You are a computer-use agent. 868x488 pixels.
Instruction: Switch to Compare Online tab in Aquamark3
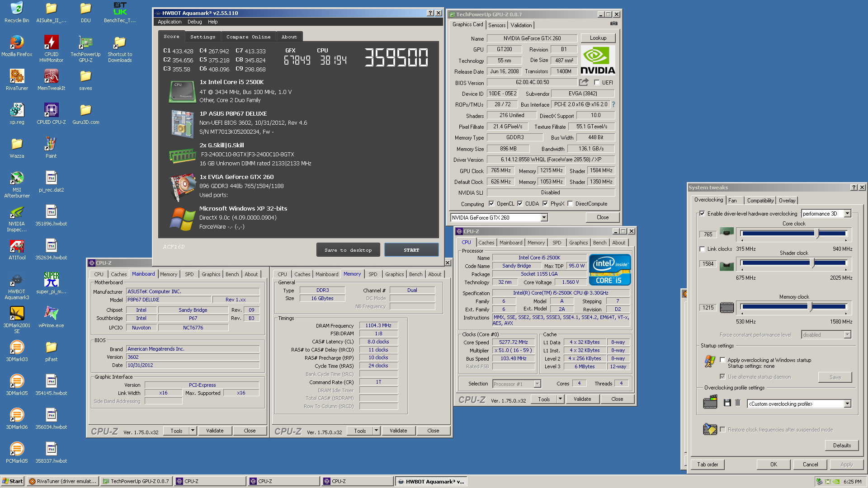248,37
